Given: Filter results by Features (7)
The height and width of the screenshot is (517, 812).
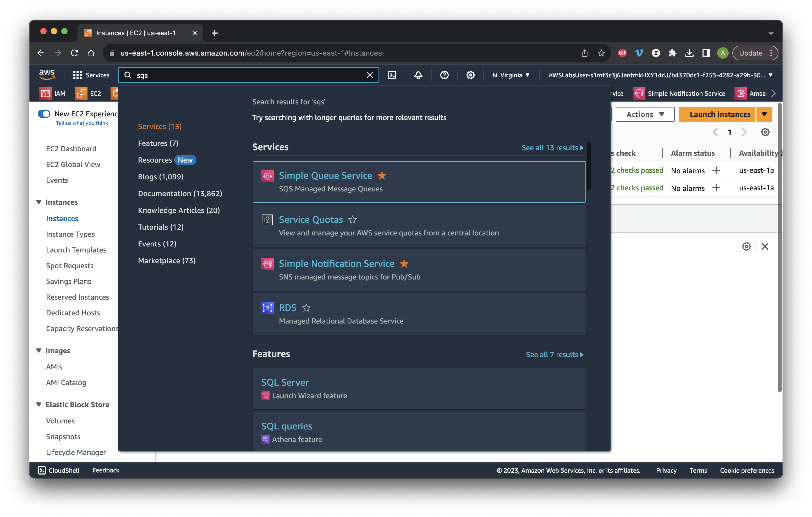Looking at the screenshot, I should click(158, 143).
